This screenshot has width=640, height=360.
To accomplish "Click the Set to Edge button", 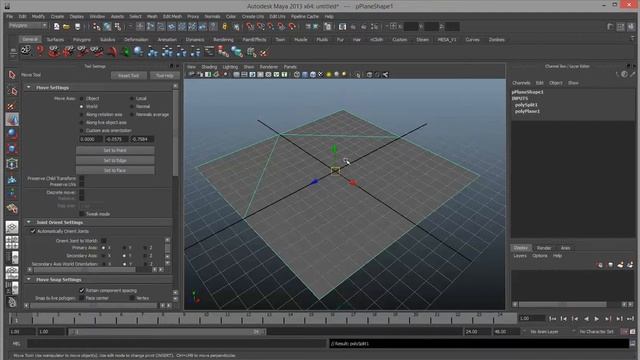I will point(115,160).
